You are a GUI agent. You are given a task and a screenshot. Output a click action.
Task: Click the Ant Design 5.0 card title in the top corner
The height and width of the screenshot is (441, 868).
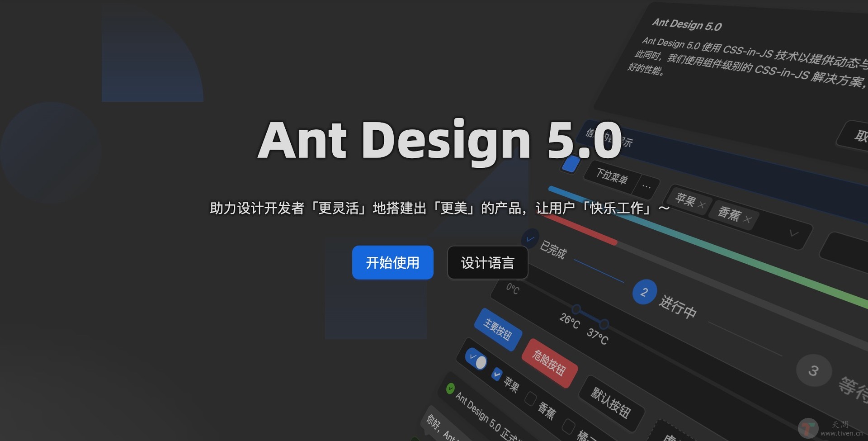pos(687,24)
